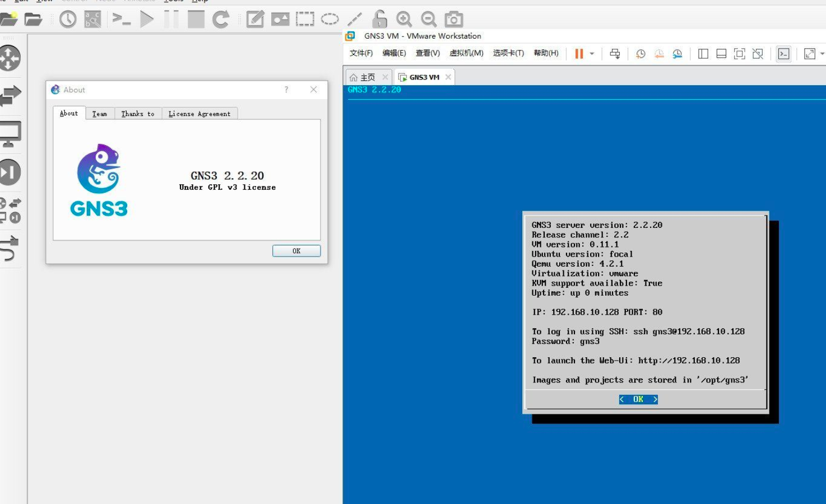826x504 pixels.
Task: Switch to the Team tab
Action: point(100,114)
